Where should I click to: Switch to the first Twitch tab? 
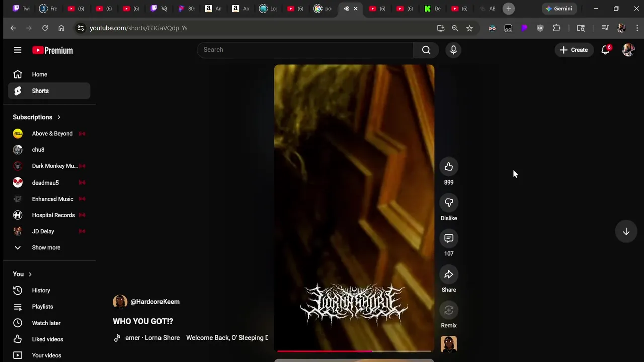click(21, 9)
